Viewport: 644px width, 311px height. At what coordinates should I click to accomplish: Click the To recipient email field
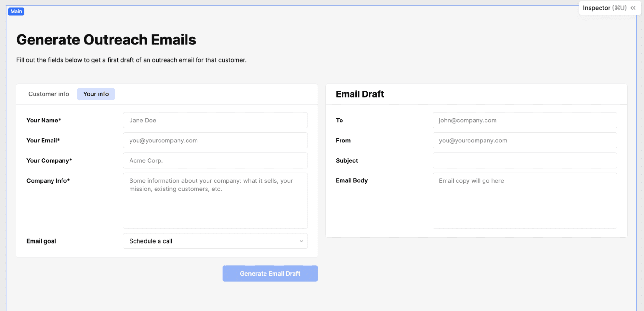click(524, 120)
